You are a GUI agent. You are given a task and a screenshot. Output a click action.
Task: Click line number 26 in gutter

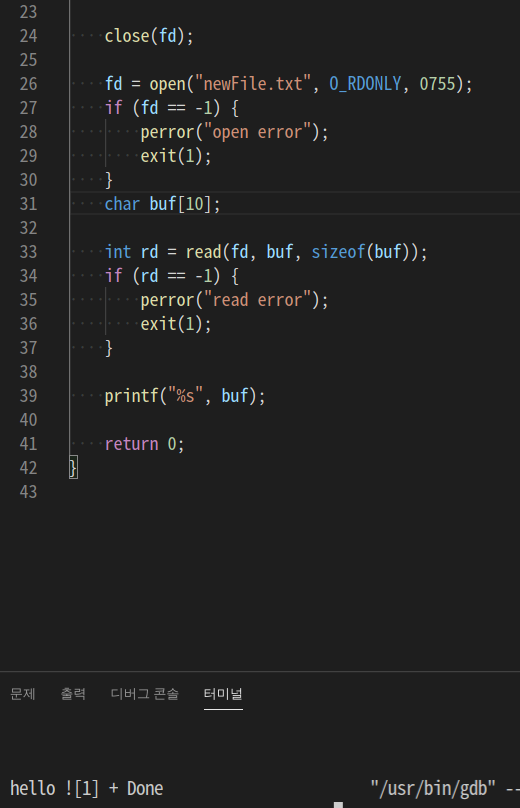[x=28, y=84]
